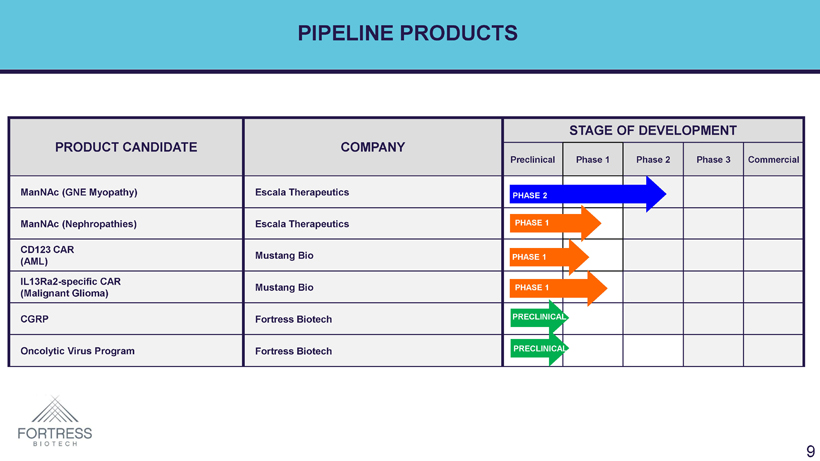Click the Pipeline Products slide title
This screenshot has width=820, height=461.
408,33
